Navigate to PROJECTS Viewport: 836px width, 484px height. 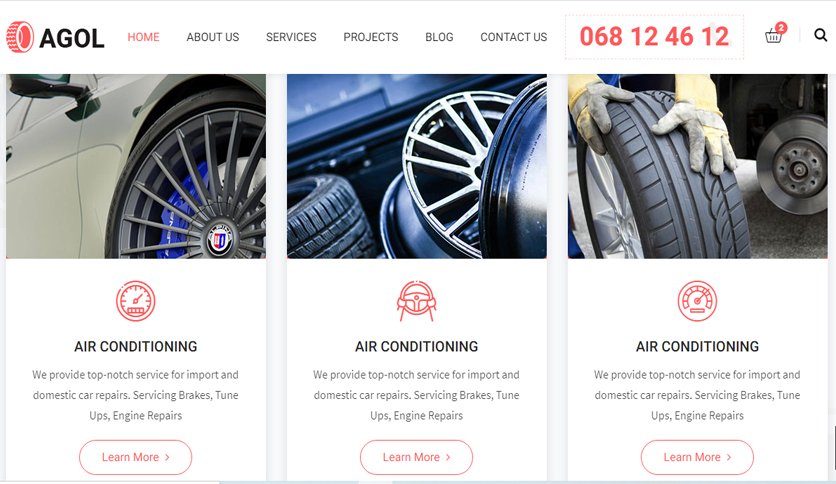point(371,37)
